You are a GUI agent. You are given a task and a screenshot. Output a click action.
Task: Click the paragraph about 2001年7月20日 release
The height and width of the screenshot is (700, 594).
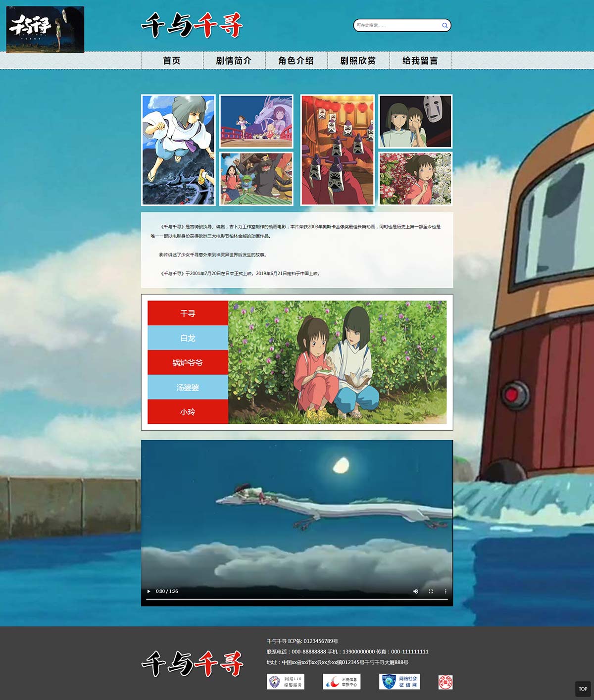[x=240, y=273]
